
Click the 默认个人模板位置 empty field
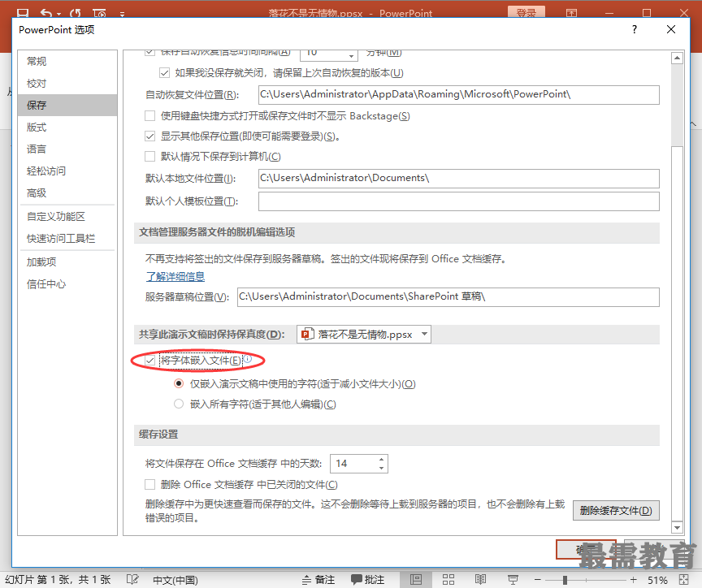[458, 201]
